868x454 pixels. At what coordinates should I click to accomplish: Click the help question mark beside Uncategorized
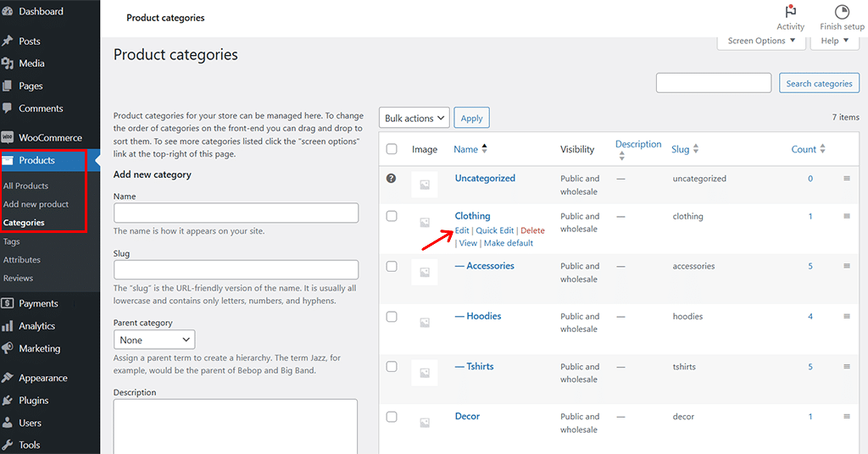[x=391, y=178]
